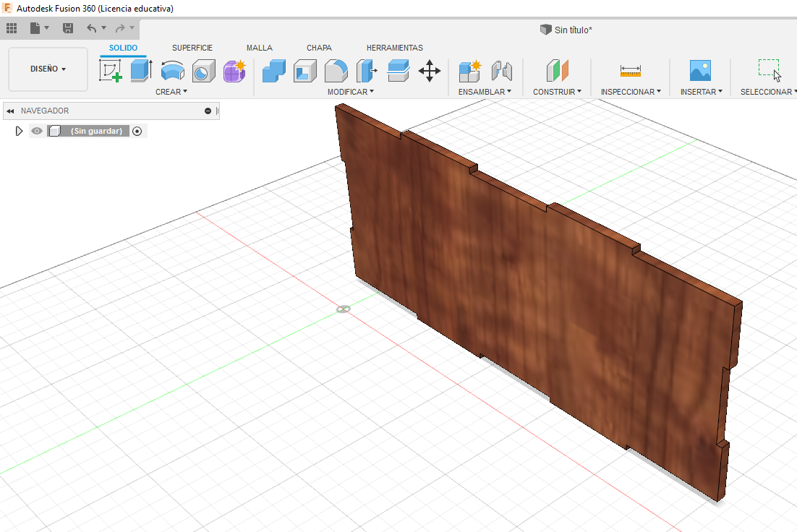This screenshot has height=532, width=797.
Task: Expand the MODIFICAR dropdown menu
Action: (350, 92)
